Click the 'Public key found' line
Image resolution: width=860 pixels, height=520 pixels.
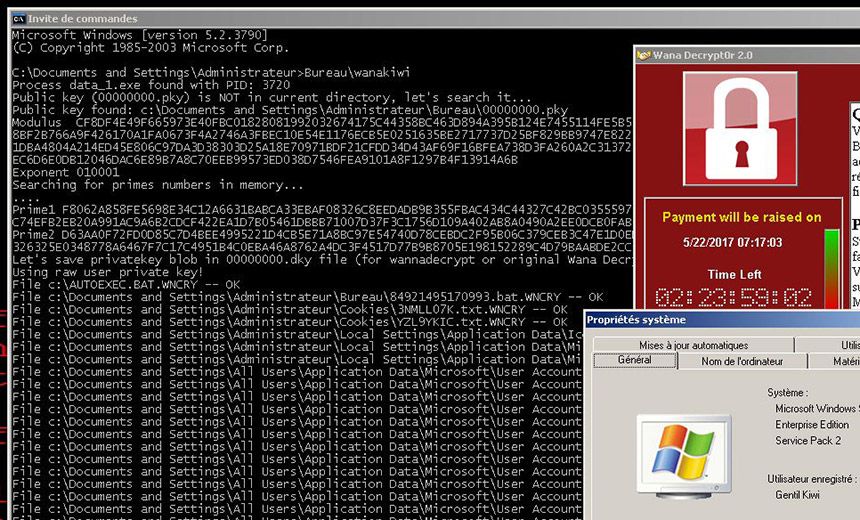pos(290,110)
